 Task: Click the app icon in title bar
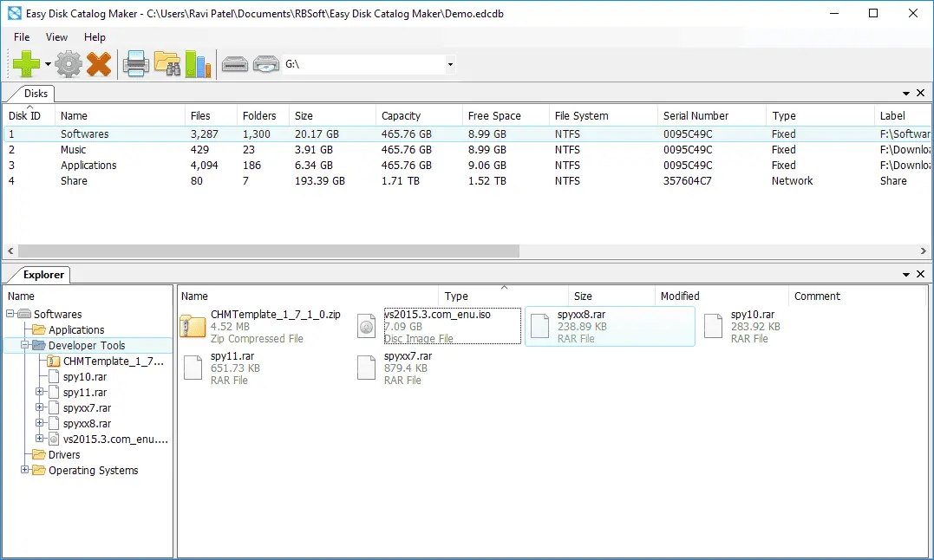point(14,13)
